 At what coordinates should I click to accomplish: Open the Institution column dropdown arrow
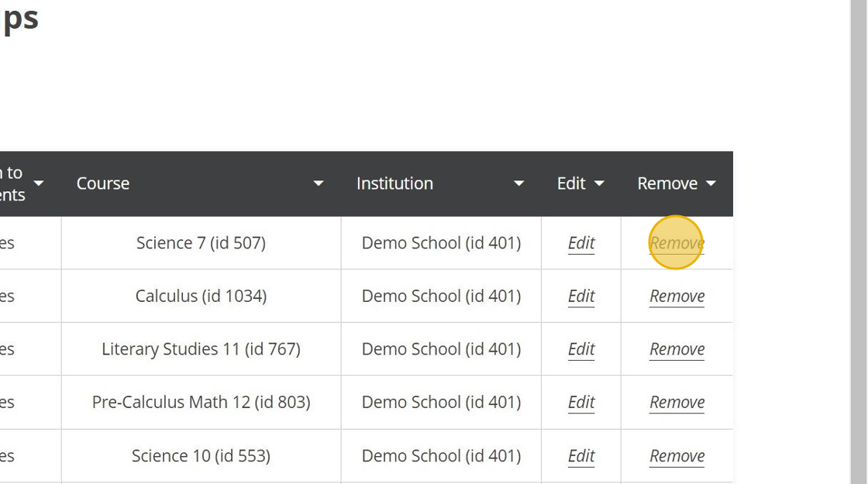(x=518, y=184)
